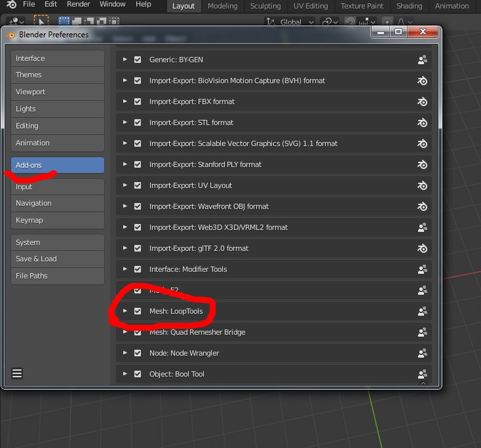Screen dimensions: 481x448
Task: Click the community icon on Quad Remesher Bridge row
Action: (x=423, y=332)
